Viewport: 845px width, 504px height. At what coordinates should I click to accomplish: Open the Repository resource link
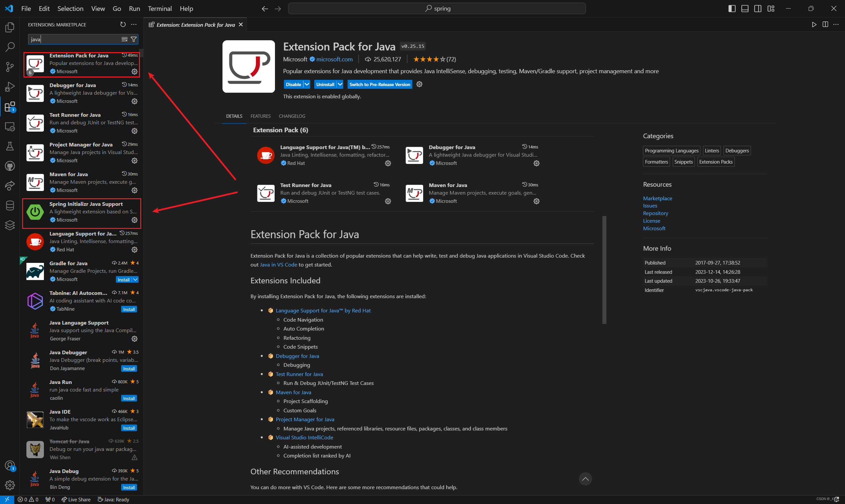pos(656,213)
